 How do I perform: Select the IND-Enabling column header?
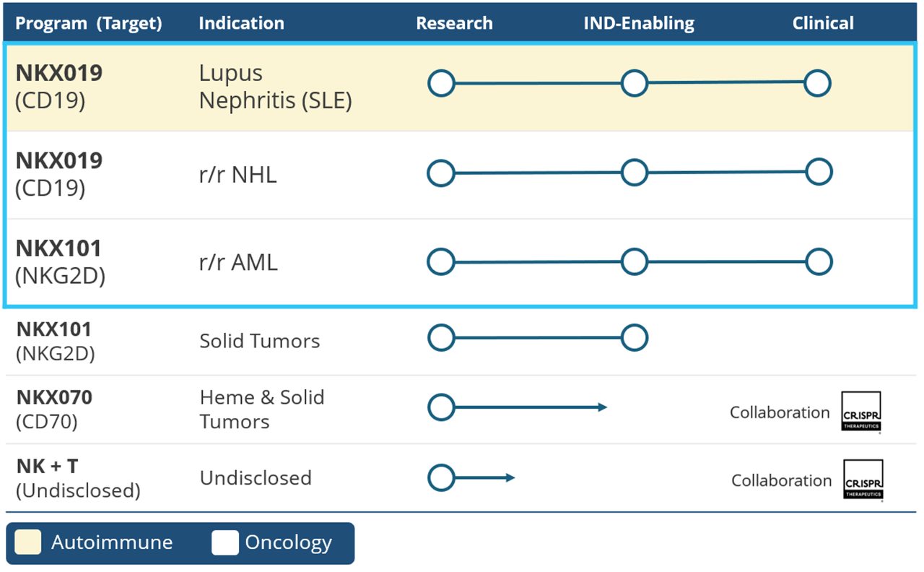639,23
